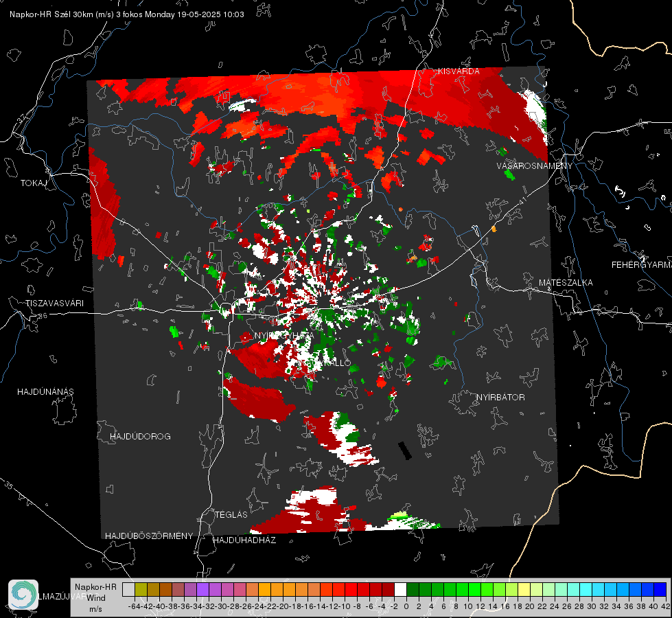Image resolution: width=672 pixels, height=618 pixels.
Task: Click the MÁTÉSZALKA city label
Action: pos(566,282)
